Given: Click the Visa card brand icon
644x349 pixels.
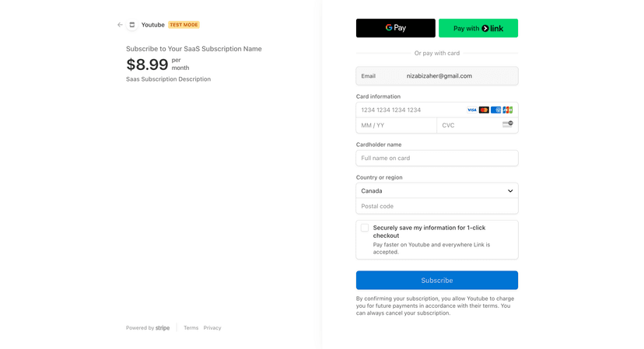Looking at the screenshot, I should pyautogui.click(x=472, y=110).
